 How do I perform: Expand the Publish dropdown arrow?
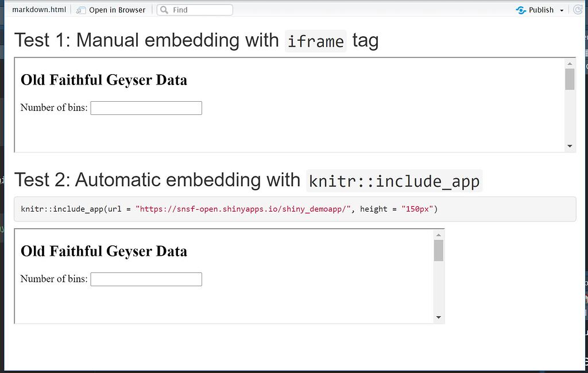pyautogui.click(x=562, y=10)
